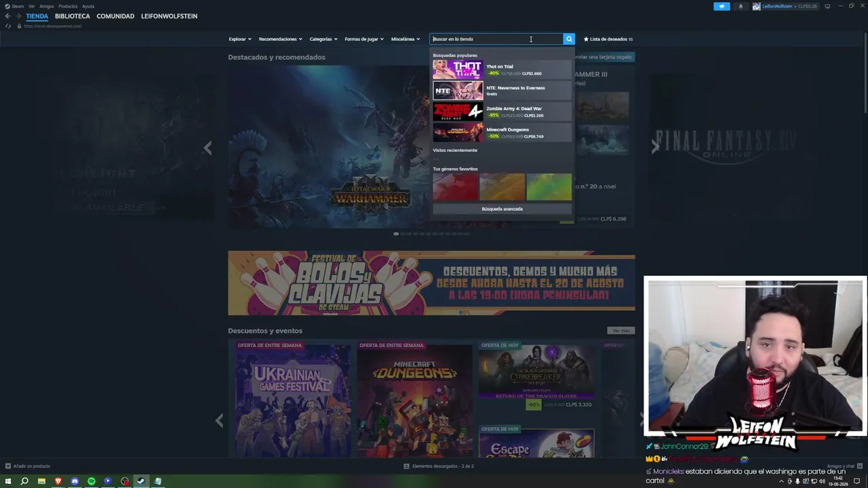Viewport: 868px width, 488px height.
Task: Switch to the BIBLIOTECA tab
Action: tap(73, 16)
